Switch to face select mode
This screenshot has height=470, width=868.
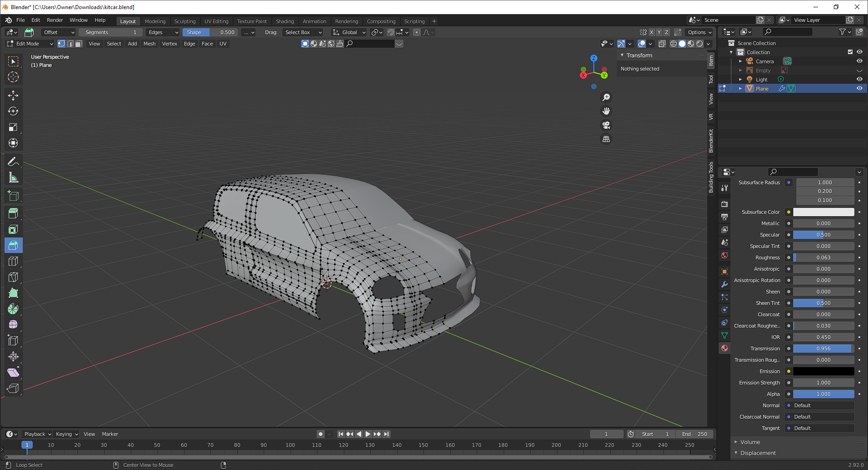(x=79, y=44)
